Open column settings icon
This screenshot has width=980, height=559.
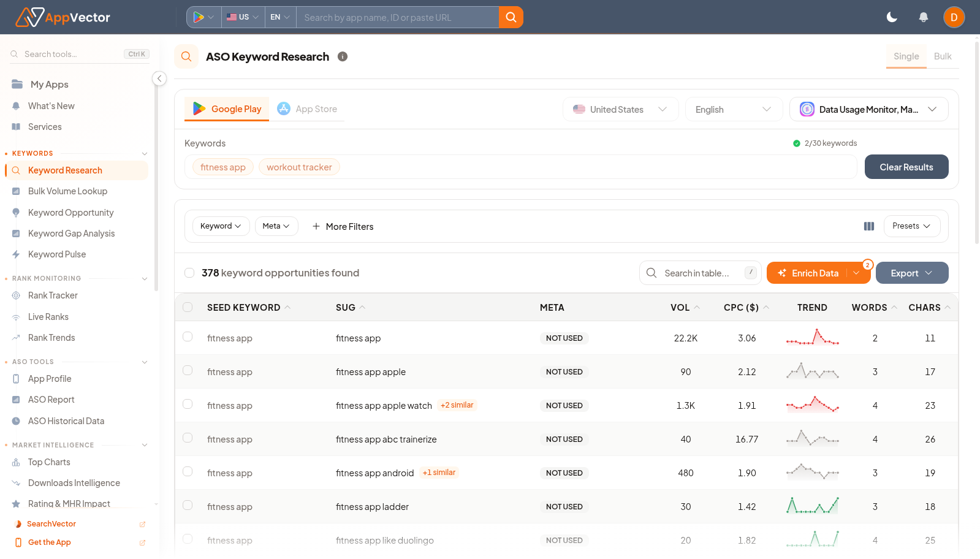coord(868,226)
